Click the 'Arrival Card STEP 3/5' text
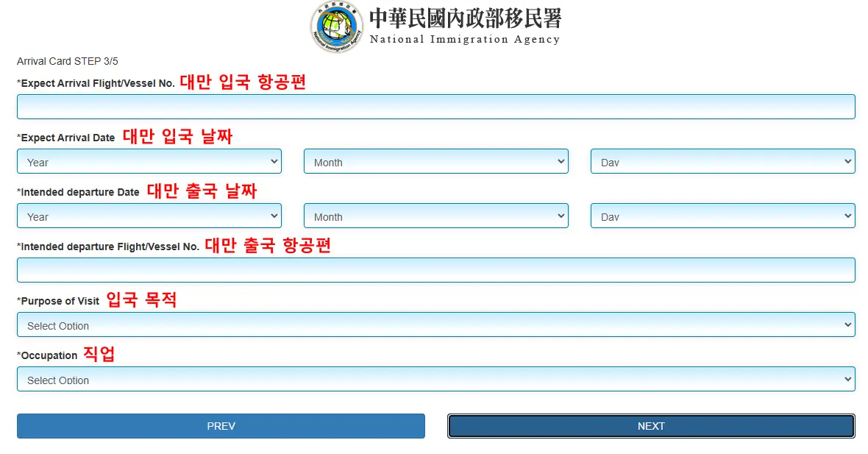 [68, 62]
